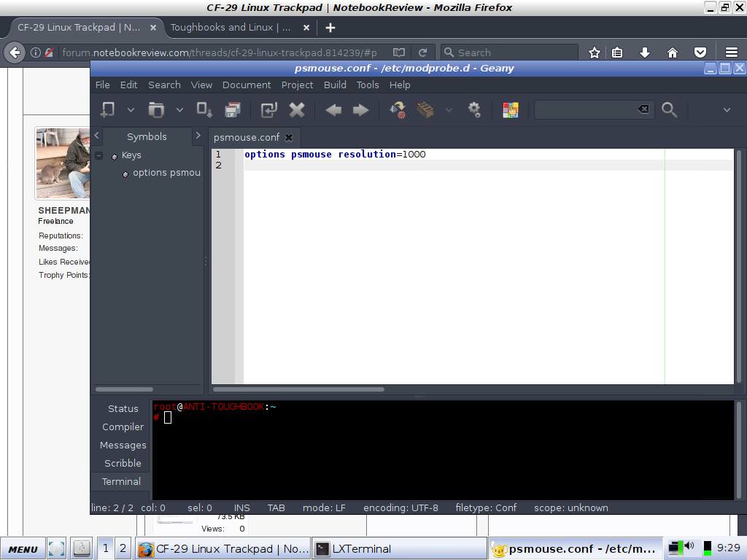Open the File menu in Geany

point(102,85)
